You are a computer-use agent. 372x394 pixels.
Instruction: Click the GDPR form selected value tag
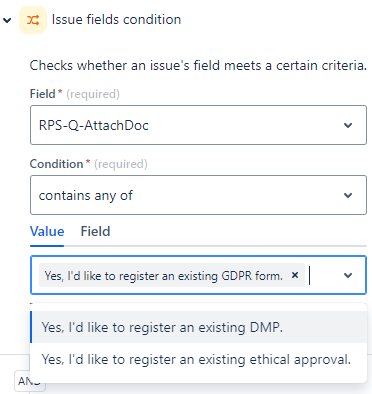point(164,276)
